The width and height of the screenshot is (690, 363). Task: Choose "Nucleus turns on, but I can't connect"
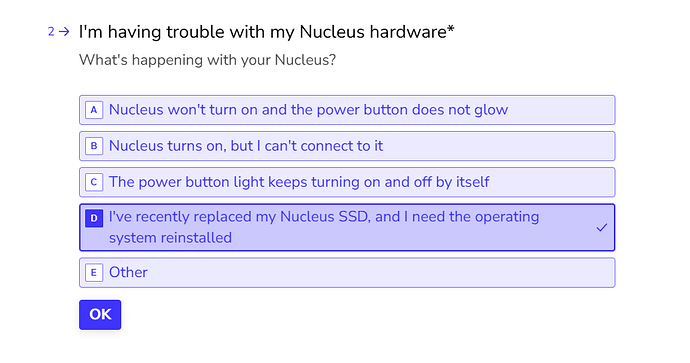(347, 146)
